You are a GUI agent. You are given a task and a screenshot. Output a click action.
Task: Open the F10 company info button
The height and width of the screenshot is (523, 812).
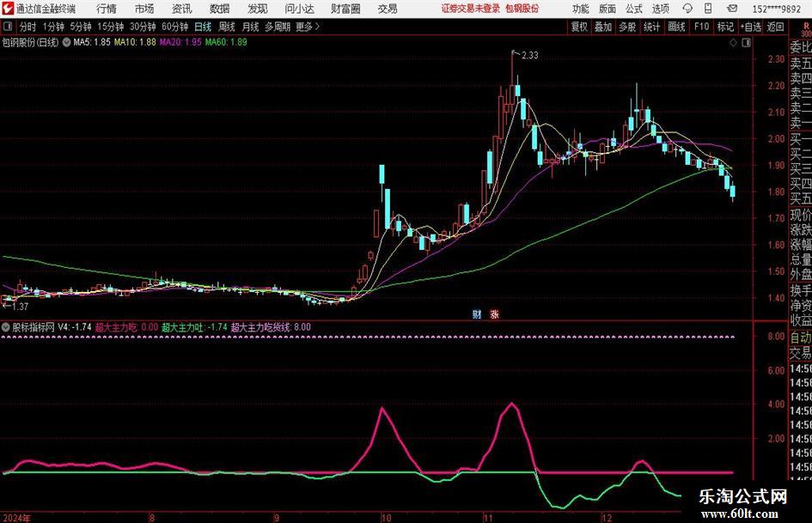click(x=701, y=27)
